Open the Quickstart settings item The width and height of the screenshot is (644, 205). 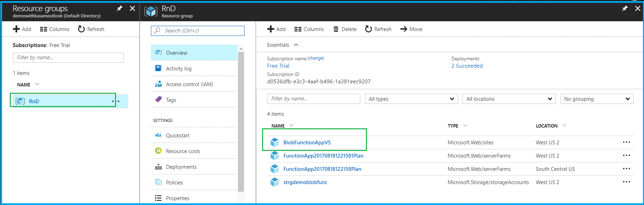click(194, 135)
